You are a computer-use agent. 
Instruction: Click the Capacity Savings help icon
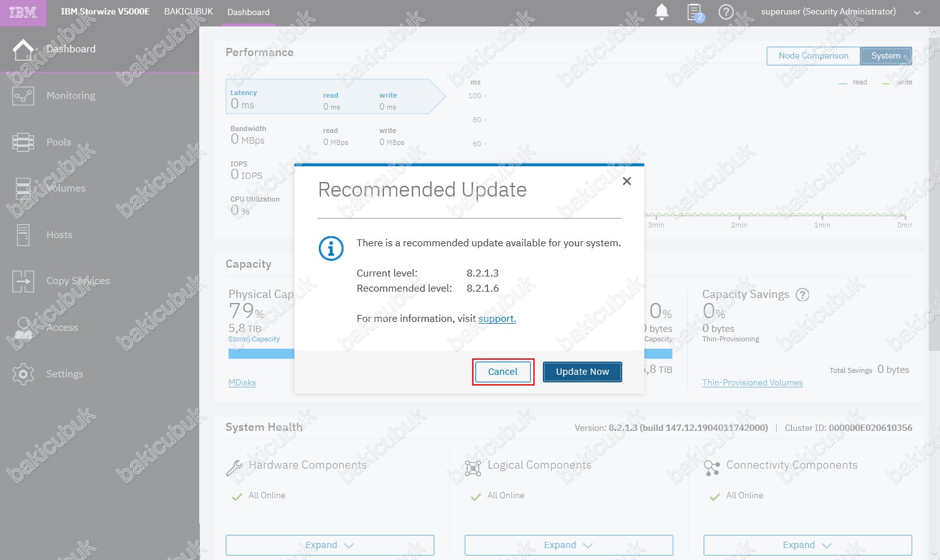(803, 294)
